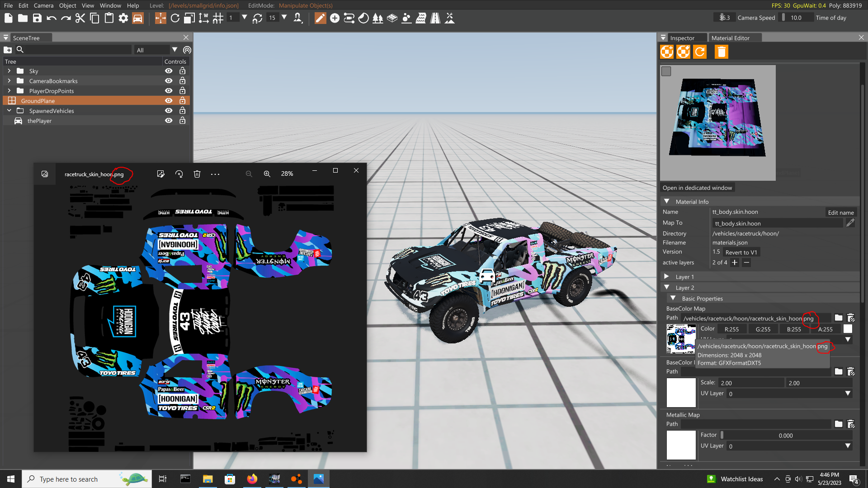Click the snap to terrain icon
The width and height of the screenshot is (868, 488).
pyautogui.click(x=298, y=18)
